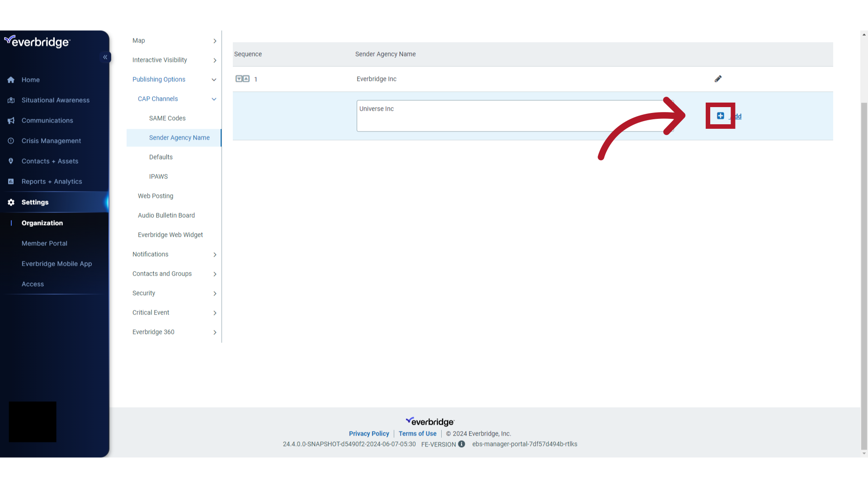Click the Everbridge Inc table cell
868x488 pixels.
tap(377, 79)
